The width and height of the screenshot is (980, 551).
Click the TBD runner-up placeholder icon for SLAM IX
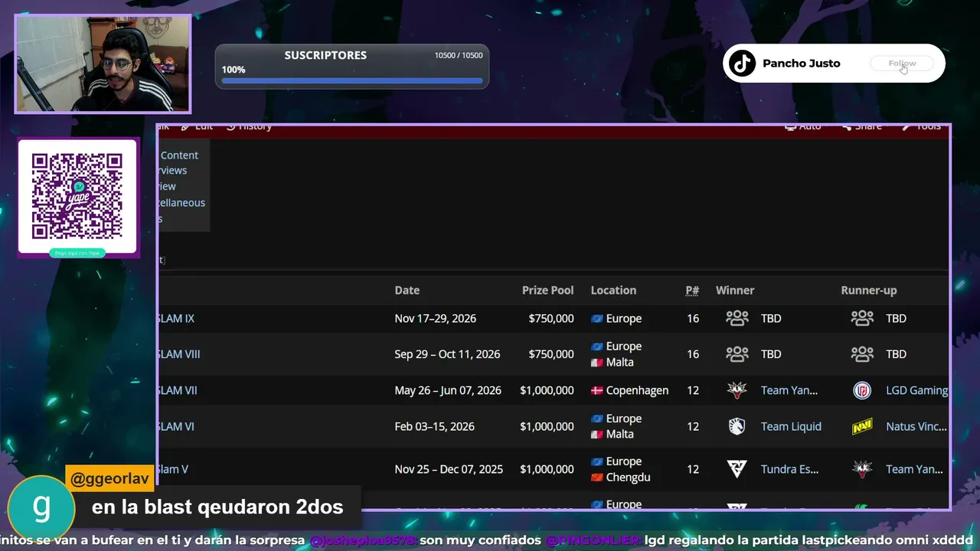coord(862,318)
